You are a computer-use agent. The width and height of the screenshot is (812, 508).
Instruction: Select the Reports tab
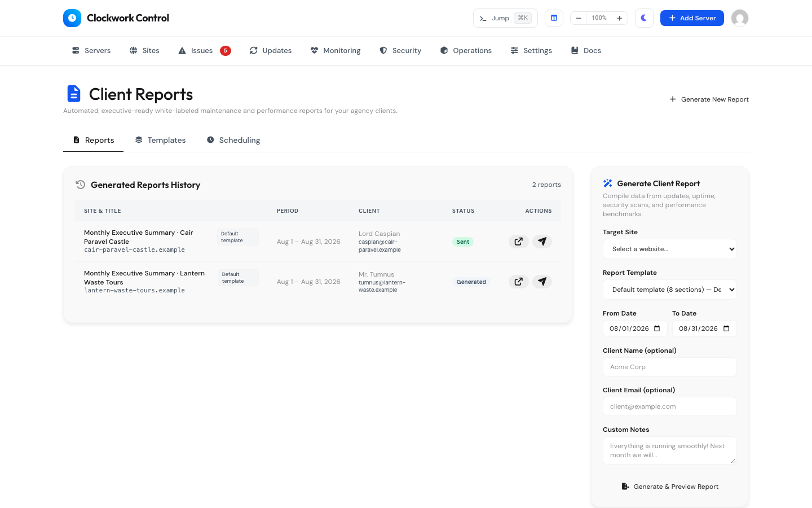pos(94,140)
